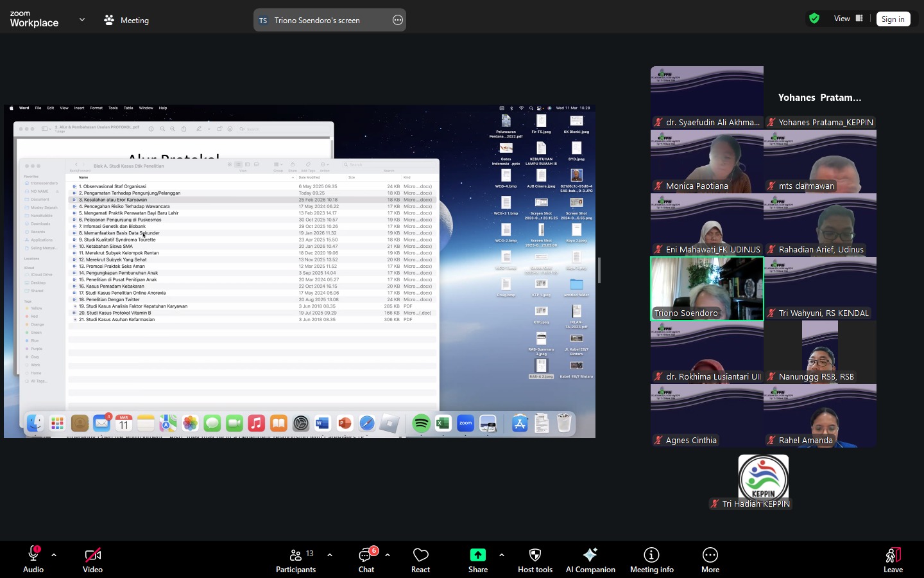924x578 pixels.
Task: Select Triono Soendoro's video thumbnail
Action: tap(706, 288)
